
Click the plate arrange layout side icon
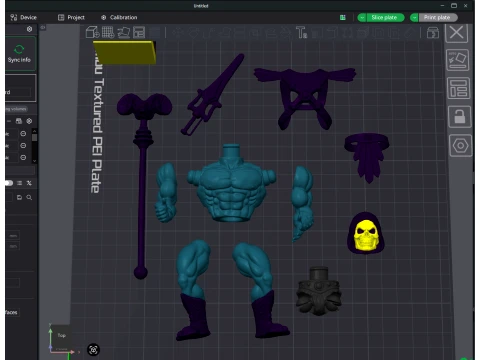click(x=458, y=88)
